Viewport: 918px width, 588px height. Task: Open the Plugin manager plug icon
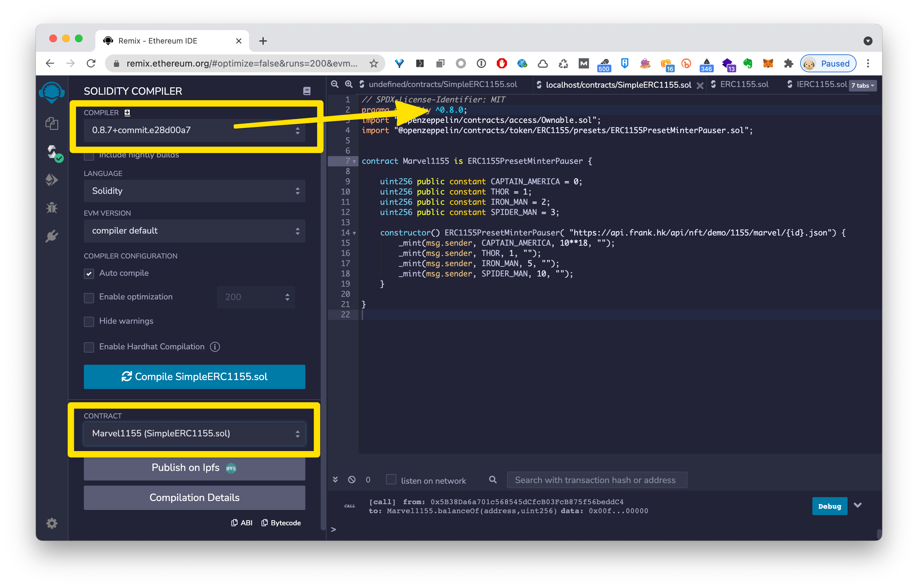[x=52, y=236]
